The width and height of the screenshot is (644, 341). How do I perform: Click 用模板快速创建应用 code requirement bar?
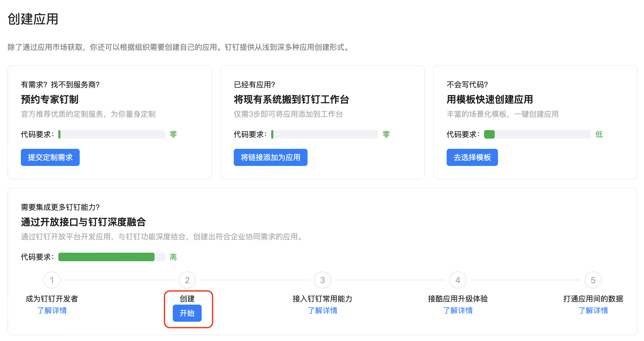pos(537,134)
